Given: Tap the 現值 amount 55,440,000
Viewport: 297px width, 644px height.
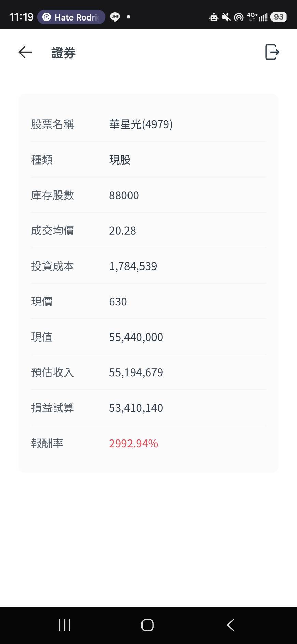Looking at the screenshot, I should point(136,337).
